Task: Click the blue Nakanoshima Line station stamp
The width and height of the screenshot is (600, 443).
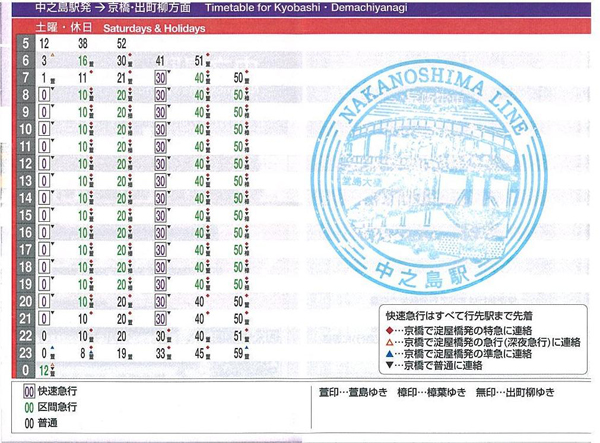Action: pyautogui.click(x=429, y=177)
